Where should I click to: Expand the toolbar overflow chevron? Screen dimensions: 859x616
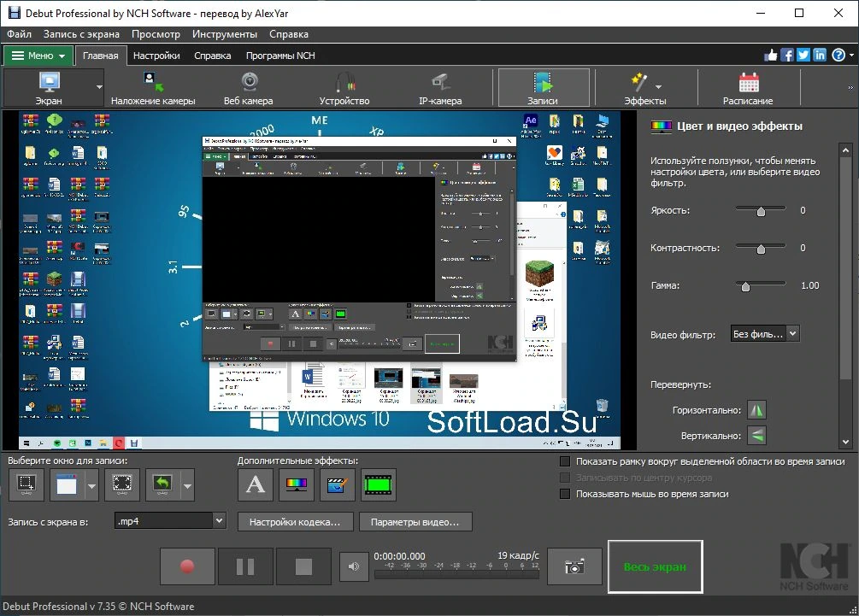850,88
